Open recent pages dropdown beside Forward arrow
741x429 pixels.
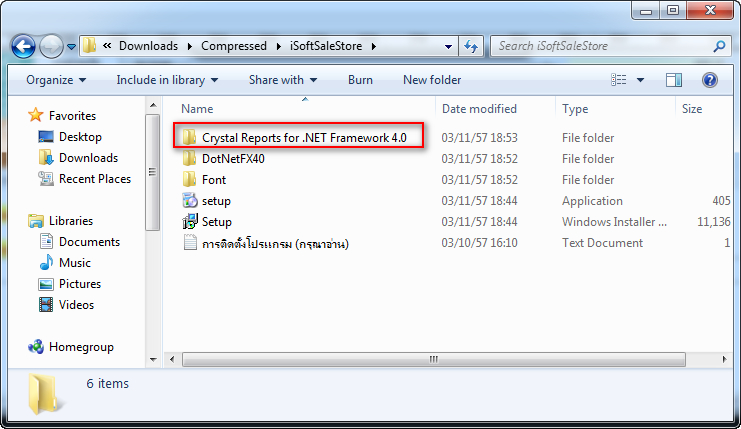click(x=71, y=47)
